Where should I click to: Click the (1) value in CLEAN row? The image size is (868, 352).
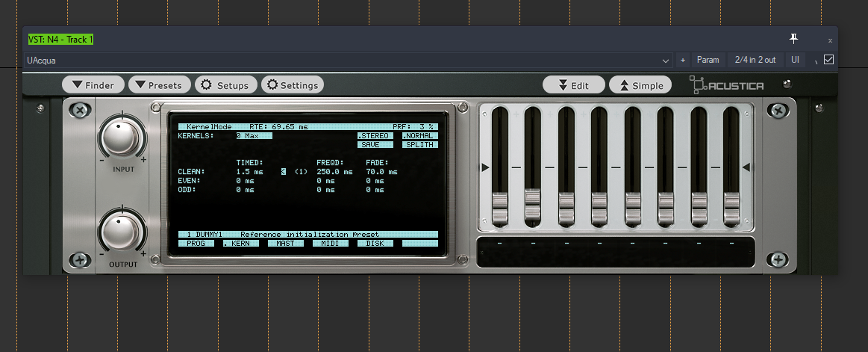[x=301, y=172]
